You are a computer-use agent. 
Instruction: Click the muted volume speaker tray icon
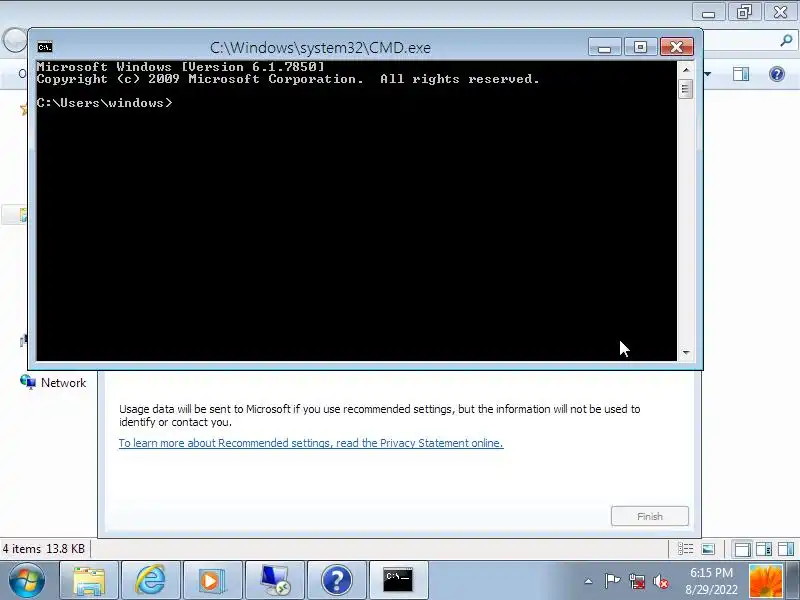tap(661, 581)
